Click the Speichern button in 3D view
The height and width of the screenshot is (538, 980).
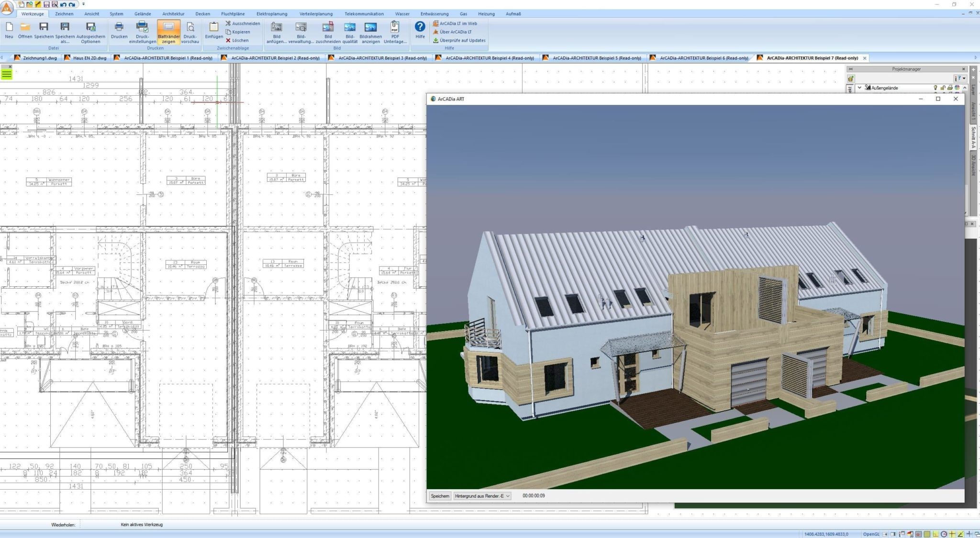click(440, 495)
